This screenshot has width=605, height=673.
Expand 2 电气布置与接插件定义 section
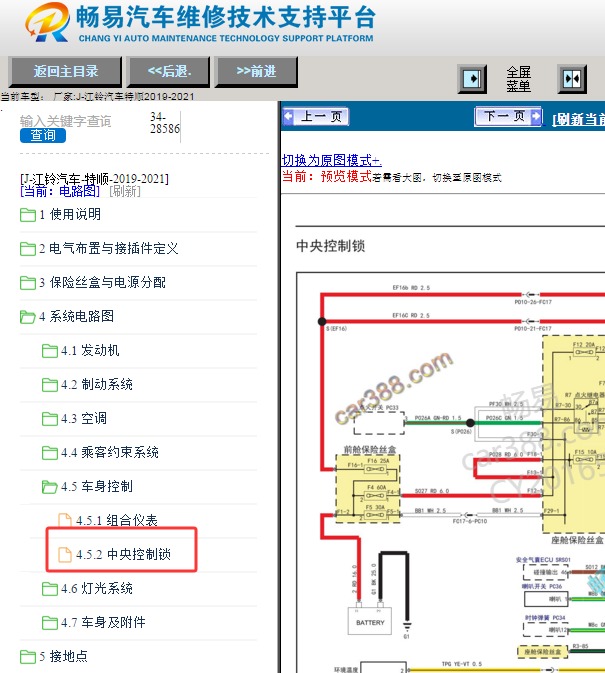109,248
